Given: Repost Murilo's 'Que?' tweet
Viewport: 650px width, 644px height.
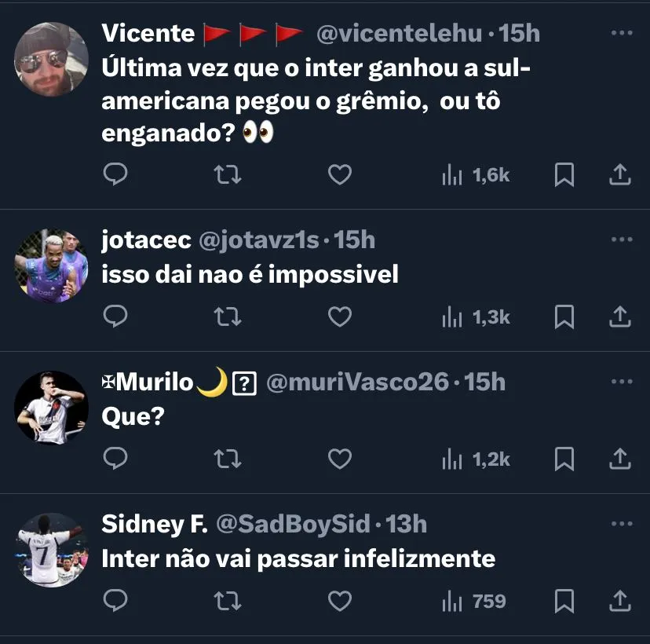Looking at the screenshot, I should (x=228, y=459).
